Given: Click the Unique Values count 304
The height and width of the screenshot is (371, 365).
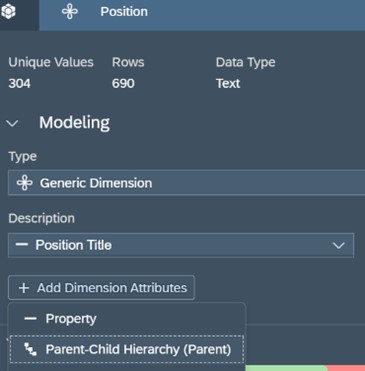Looking at the screenshot, I should click(x=20, y=83).
